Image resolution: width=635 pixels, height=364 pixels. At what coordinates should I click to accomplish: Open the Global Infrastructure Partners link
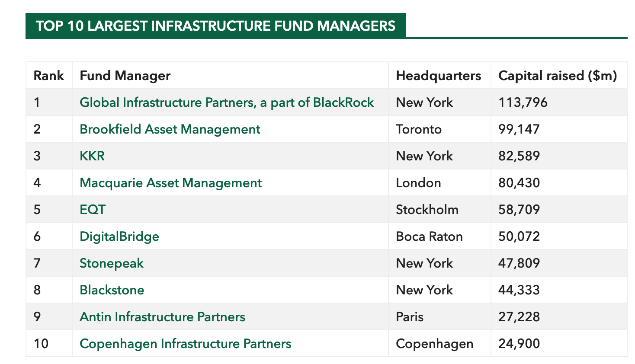tap(227, 102)
